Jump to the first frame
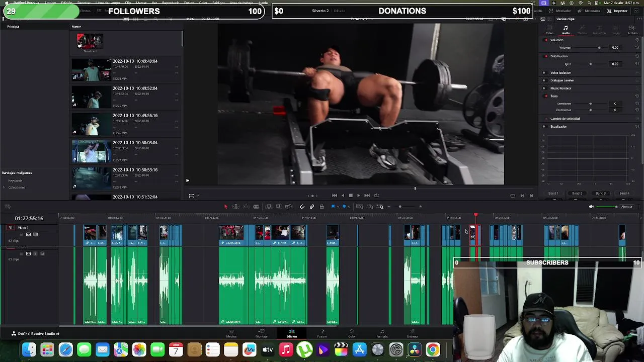Screen dimensions: 644x362 click(x=335, y=196)
